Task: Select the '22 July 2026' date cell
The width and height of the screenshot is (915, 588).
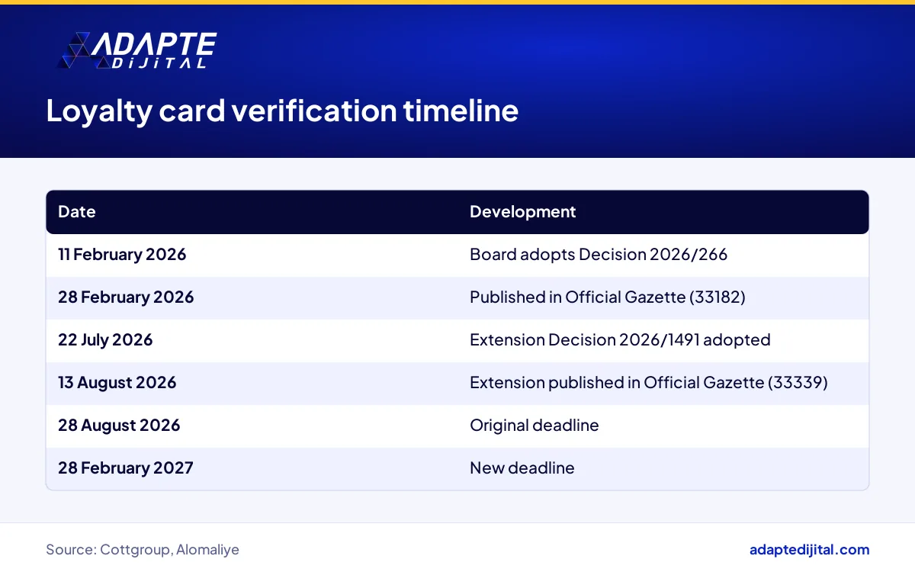Action: pos(105,340)
